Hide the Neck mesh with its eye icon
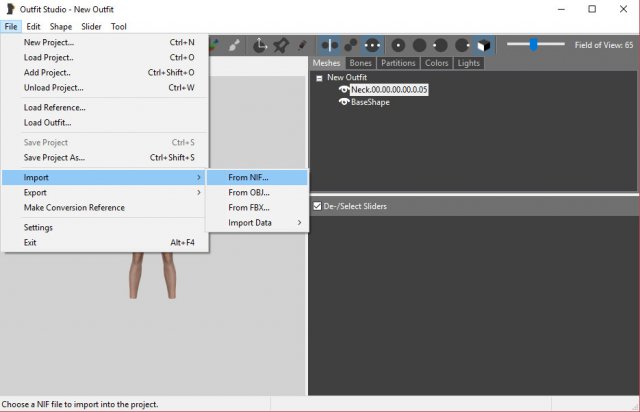The height and width of the screenshot is (412, 640). click(344, 90)
